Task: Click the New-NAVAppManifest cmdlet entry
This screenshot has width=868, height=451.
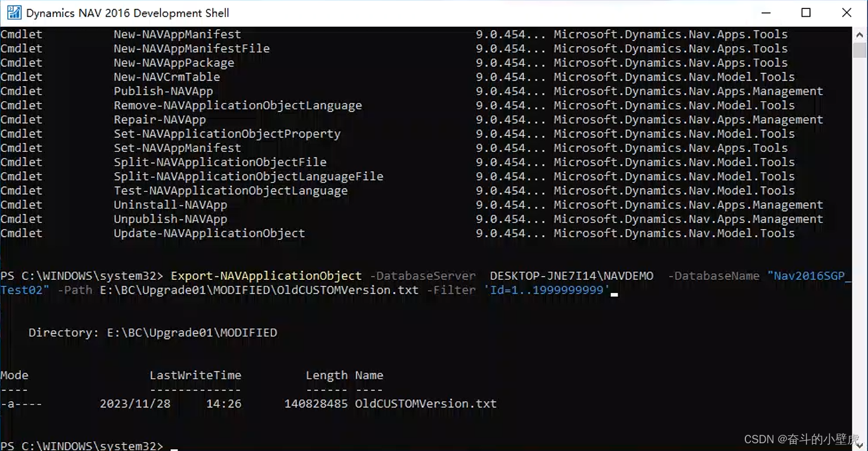Action: coord(177,34)
